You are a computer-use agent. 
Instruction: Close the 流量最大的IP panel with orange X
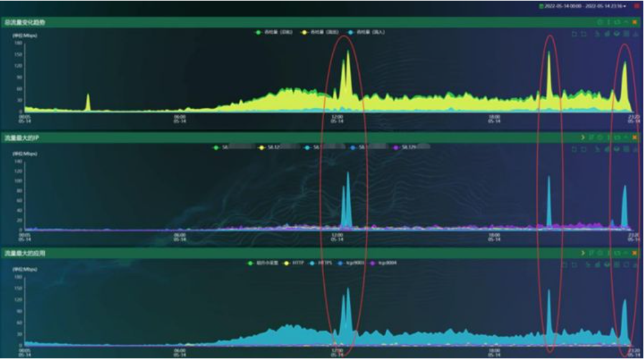(635, 138)
